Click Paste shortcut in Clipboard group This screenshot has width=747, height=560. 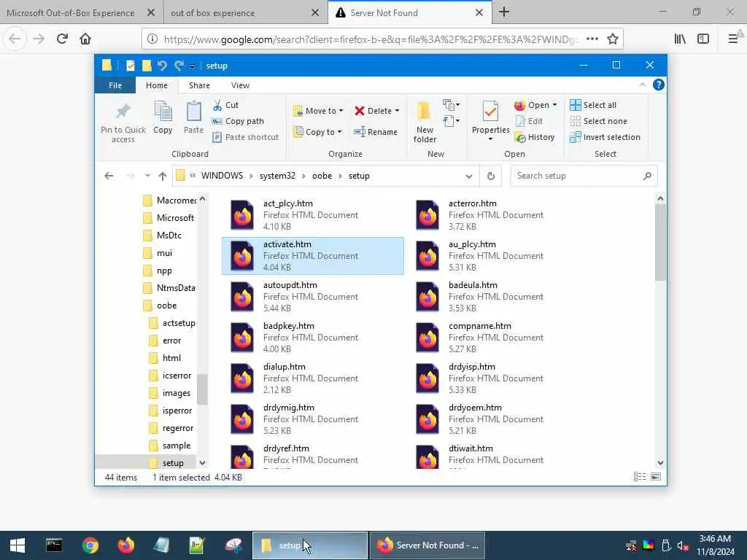(x=245, y=137)
